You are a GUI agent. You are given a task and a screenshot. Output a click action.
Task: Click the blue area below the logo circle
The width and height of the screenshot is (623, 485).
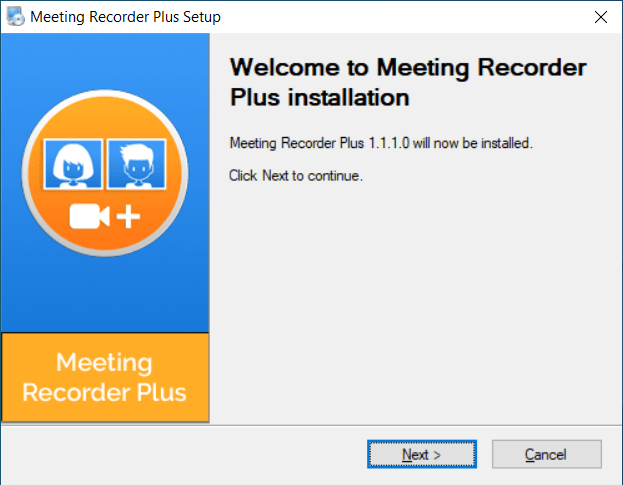coord(105,296)
